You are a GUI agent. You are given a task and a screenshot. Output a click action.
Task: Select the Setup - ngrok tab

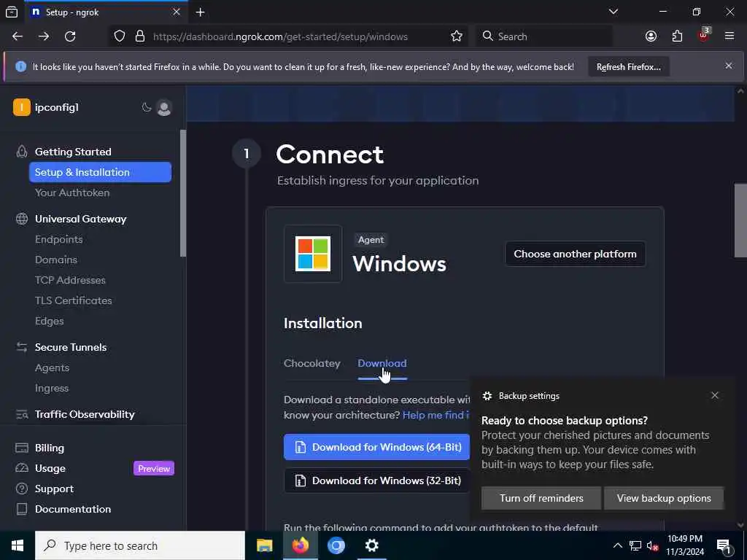click(x=106, y=12)
